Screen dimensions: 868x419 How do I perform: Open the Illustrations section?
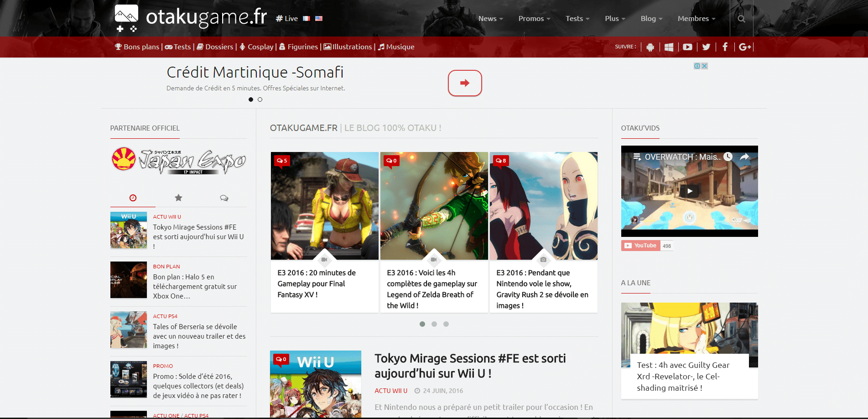348,47
